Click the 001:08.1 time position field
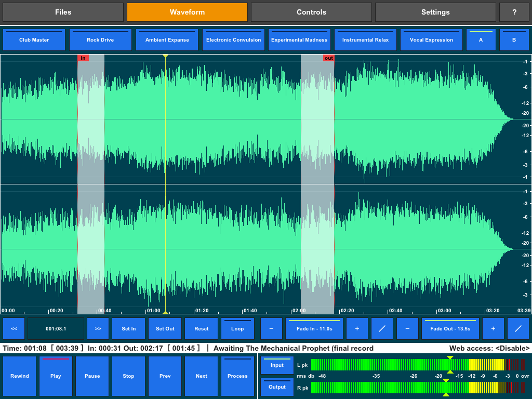Screen dimensions: 532x399 [x=56, y=329]
